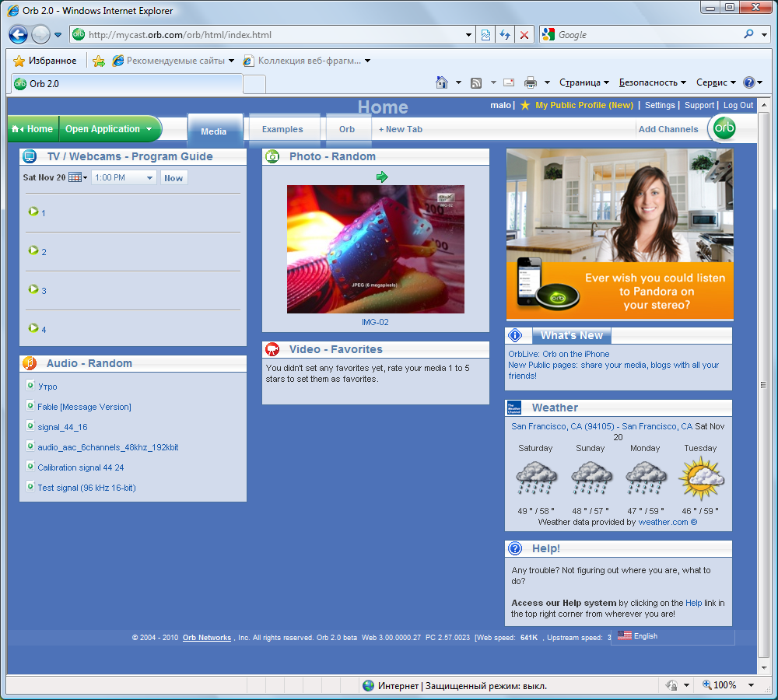Screen dimensions: 778x700
Task: Open My Public Profile (New) link
Action: 584,105
